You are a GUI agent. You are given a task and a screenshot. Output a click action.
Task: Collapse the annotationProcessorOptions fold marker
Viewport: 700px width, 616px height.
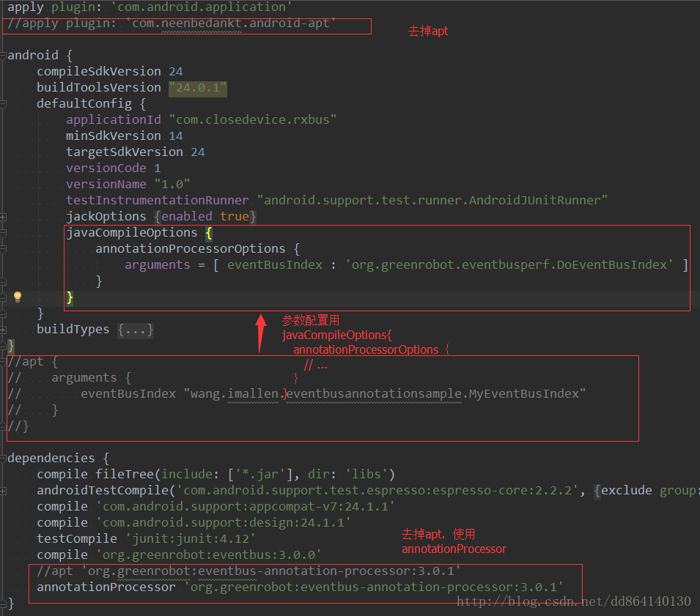tap(4, 249)
